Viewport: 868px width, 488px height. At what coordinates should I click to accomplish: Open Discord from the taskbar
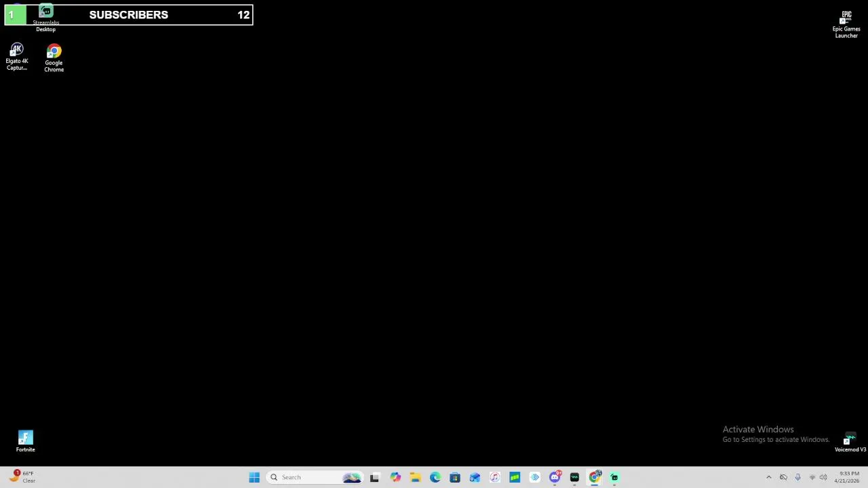click(555, 477)
